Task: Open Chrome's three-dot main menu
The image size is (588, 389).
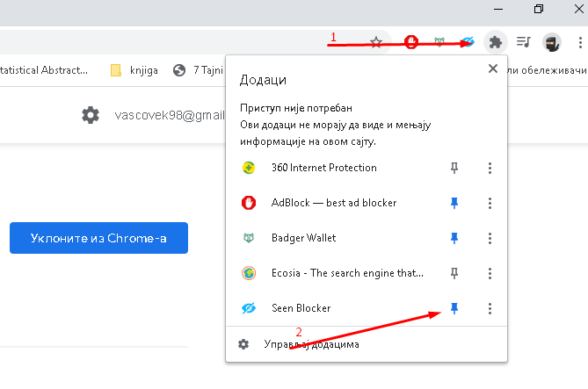Action: pos(580,42)
